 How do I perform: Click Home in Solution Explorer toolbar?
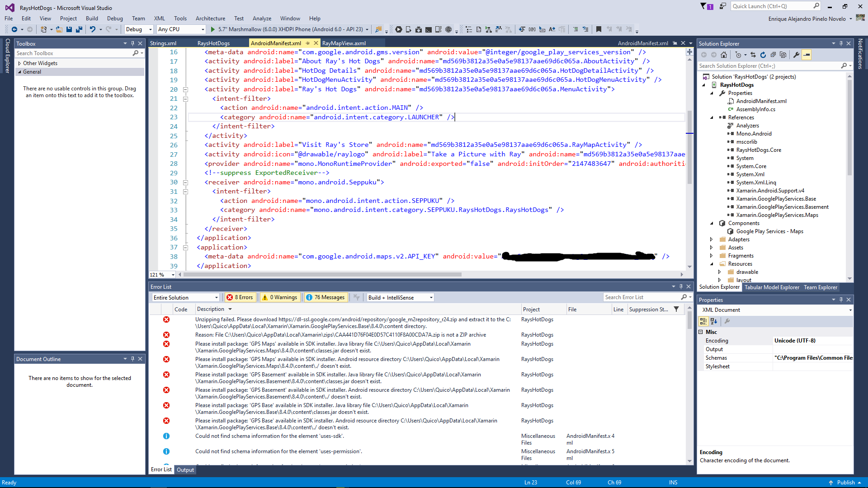(x=724, y=55)
